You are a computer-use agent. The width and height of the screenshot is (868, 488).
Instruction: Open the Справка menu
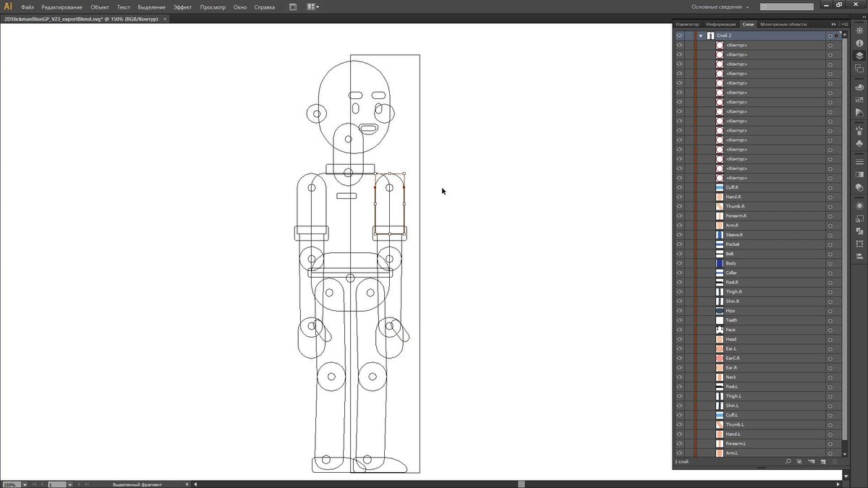pos(265,7)
